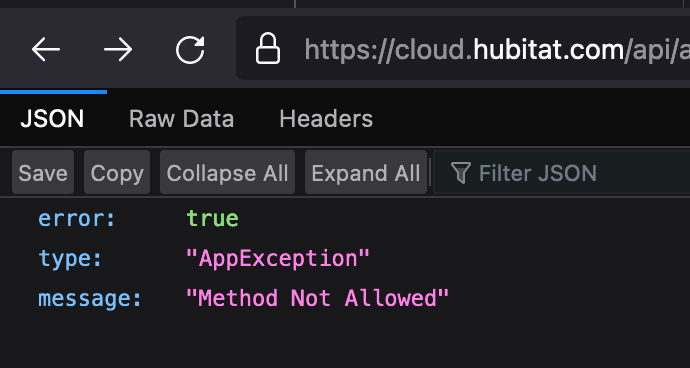Select the error key row
Viewport: 690px width, 368px height.
(x=345, y=219)
